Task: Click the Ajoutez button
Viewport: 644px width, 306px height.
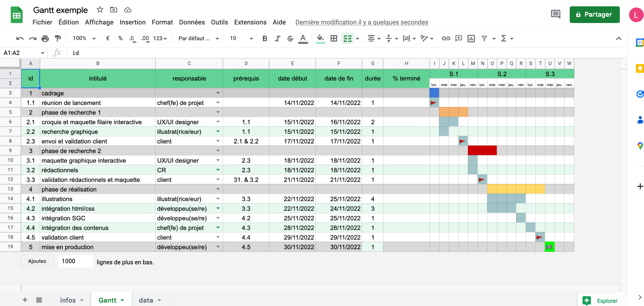Action: point(37,261)
